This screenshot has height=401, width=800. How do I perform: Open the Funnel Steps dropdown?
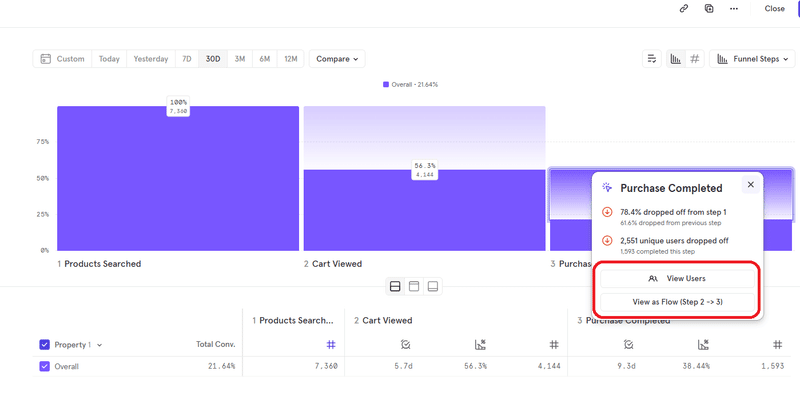tap(752, 59)
